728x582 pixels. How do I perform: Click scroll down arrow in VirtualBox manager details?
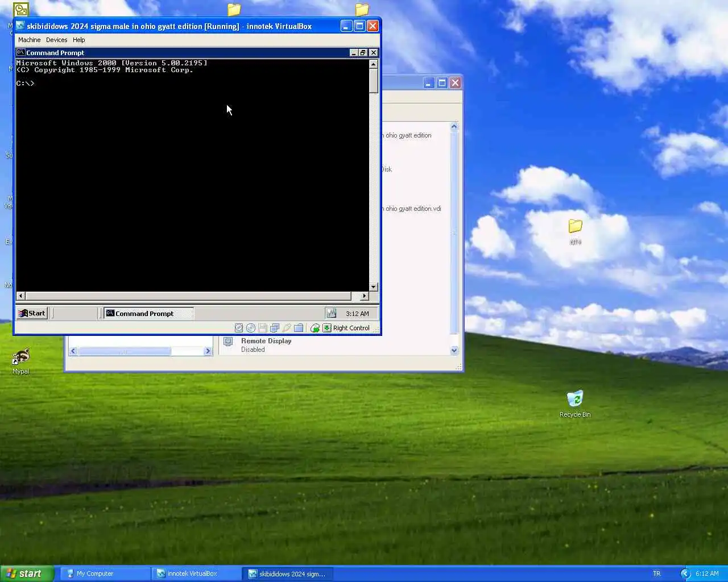point(454,351)
